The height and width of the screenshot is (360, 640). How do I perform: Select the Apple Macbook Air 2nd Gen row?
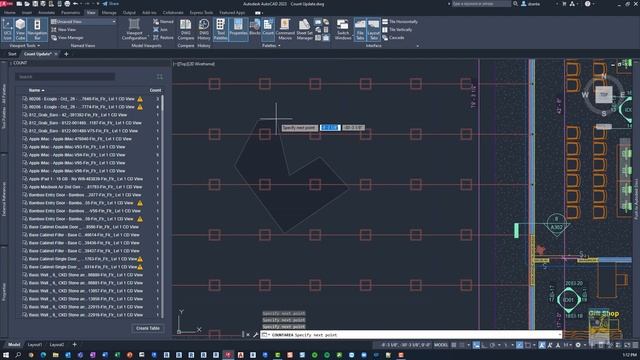pyautogui.click(x=90, y=187)
